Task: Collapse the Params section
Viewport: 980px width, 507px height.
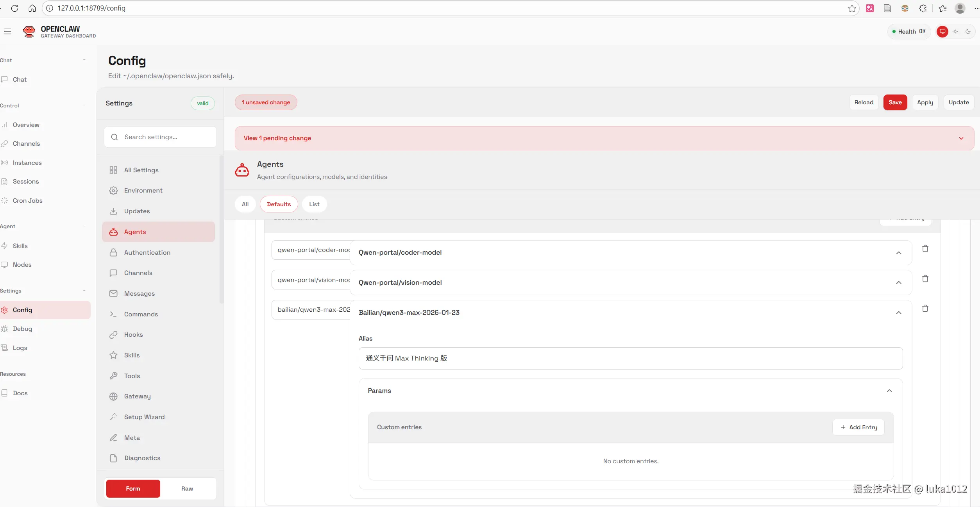Action: click(x=889, y=391)
